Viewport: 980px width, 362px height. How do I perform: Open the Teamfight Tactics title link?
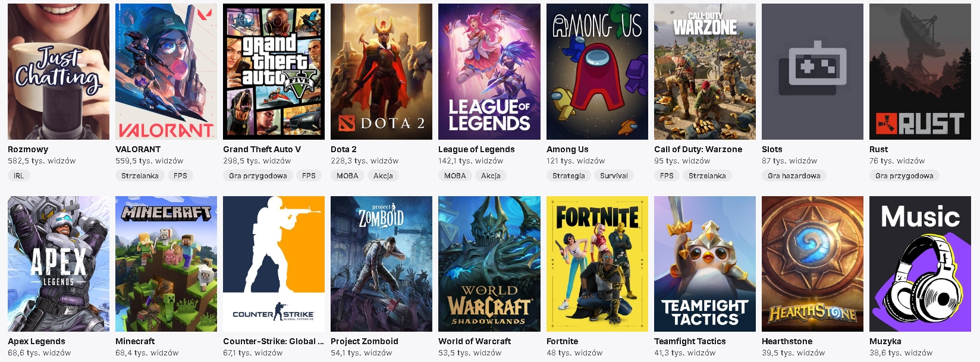[x=690, y=341]
